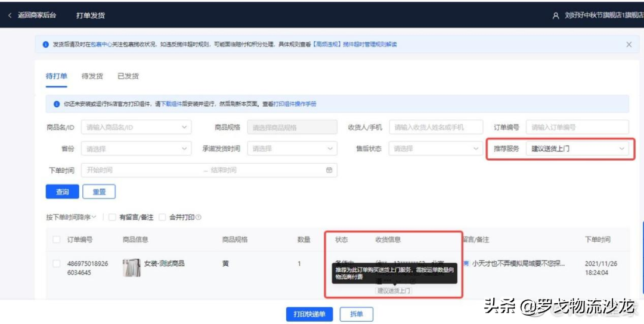The image size is (644, 324).
Task: Open the 推荐服务 dropdown showing 建议送货上门
Action: click(577, 148)
